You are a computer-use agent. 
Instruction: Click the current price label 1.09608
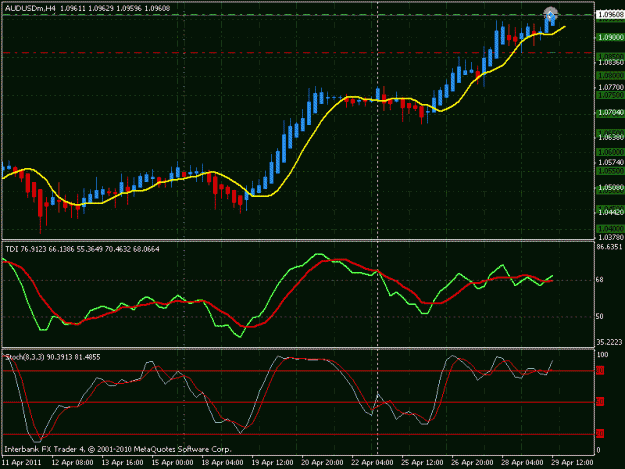pos(610,15)
